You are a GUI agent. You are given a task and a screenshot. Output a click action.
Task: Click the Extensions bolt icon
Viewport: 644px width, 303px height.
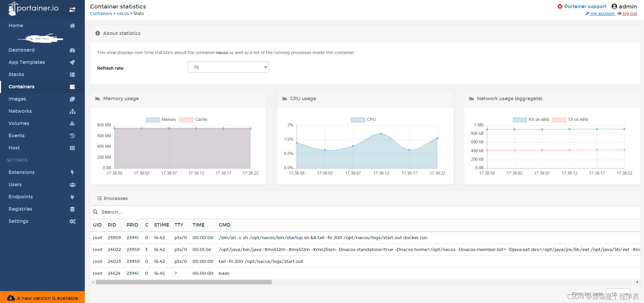tap(72, 172)
